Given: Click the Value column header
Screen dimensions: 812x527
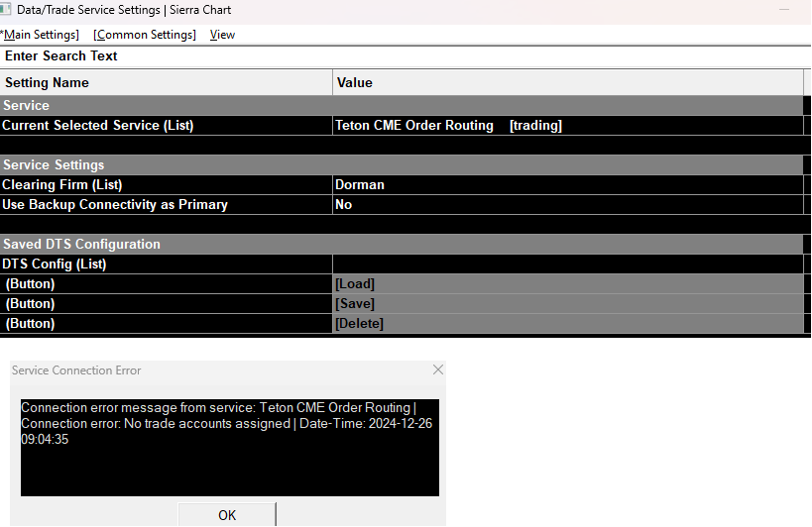Looking at the screenshot, I should coord(568,83).
